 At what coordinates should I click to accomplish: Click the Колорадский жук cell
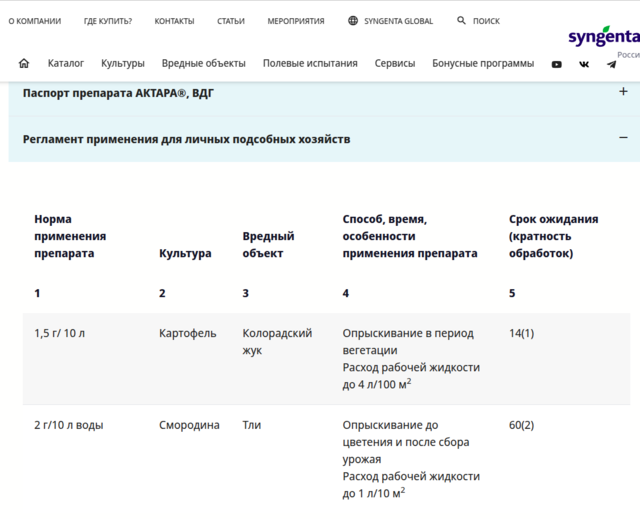click(x=277, y=342)
